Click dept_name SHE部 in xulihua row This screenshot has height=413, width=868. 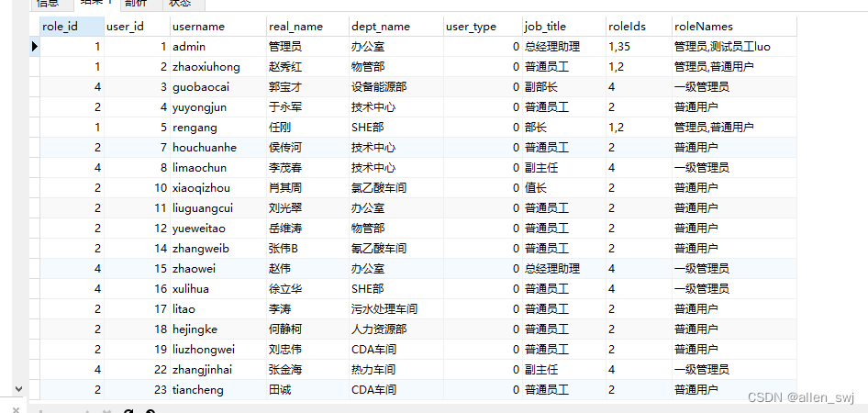point(396,289)
